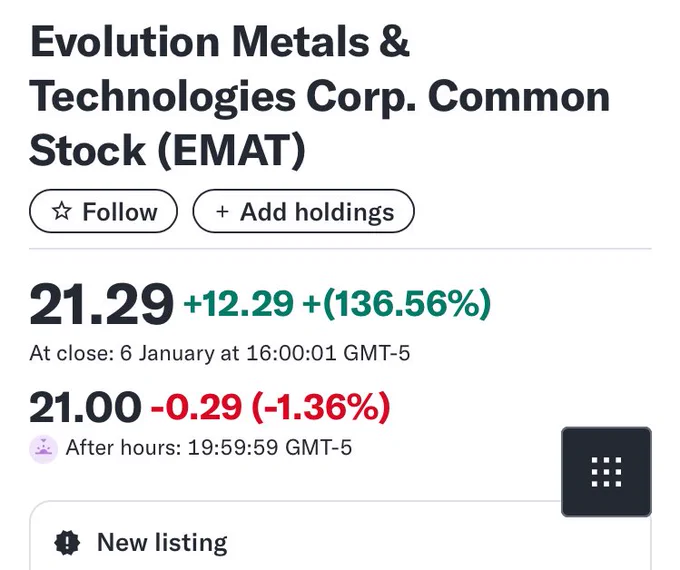
Task: Open the floating dotted grid button
Action: pos(606,472)
